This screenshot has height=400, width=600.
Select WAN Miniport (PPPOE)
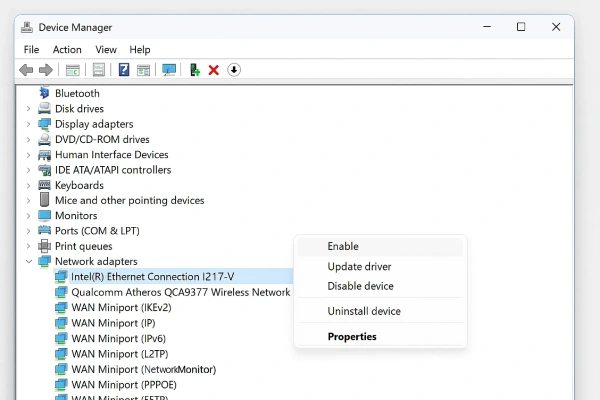(124, 385)
